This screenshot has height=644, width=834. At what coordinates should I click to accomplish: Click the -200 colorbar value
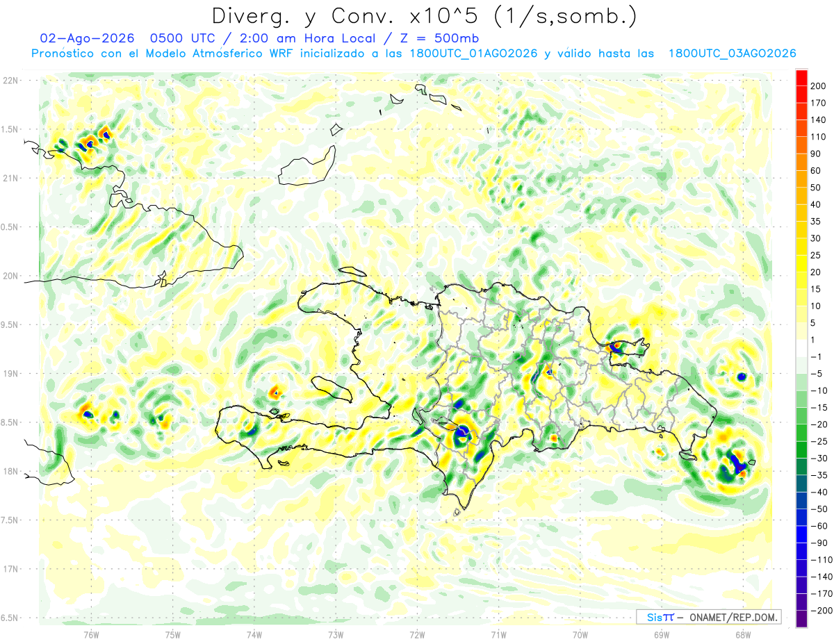pos(822,611)
